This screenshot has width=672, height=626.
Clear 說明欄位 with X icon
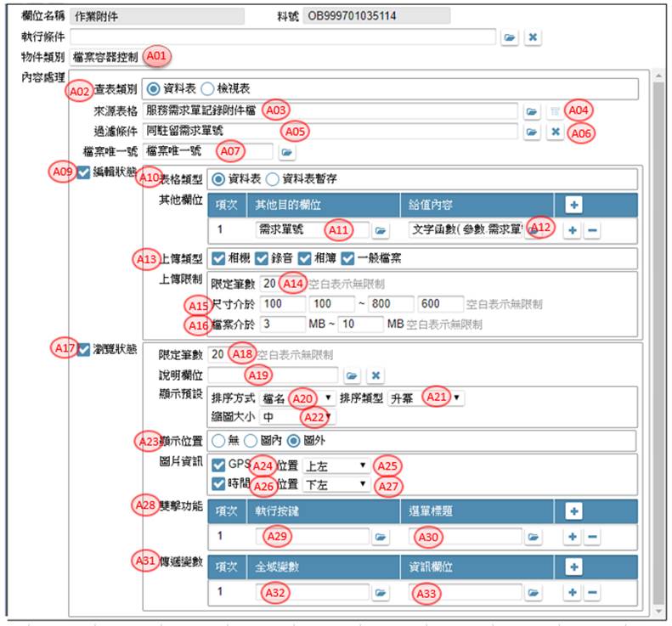(376, 375)
